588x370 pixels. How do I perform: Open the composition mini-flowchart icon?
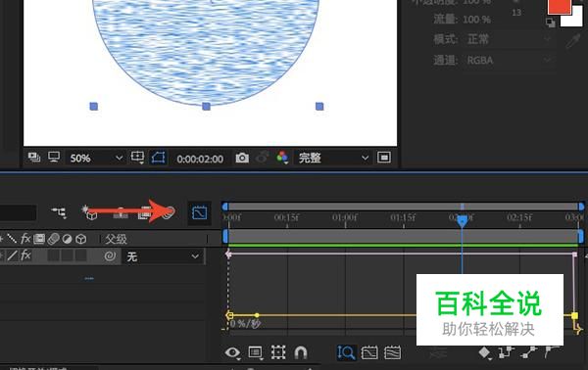click(59, 212)
